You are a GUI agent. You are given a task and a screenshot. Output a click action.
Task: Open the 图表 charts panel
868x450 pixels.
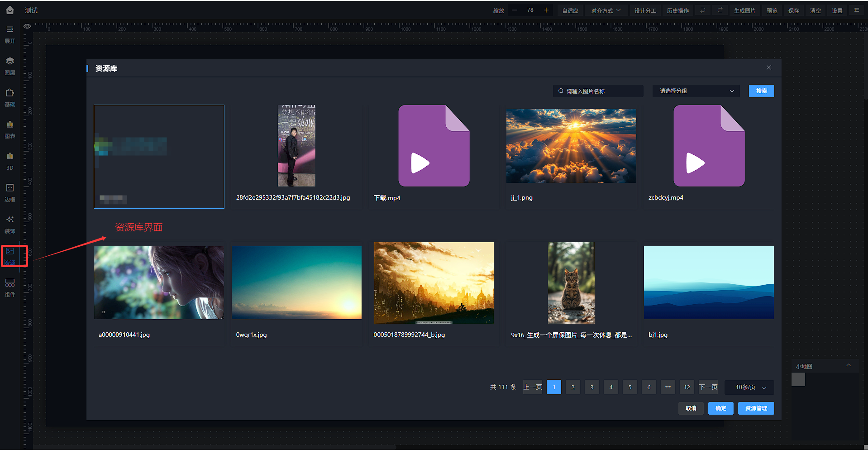pos(10,129)
